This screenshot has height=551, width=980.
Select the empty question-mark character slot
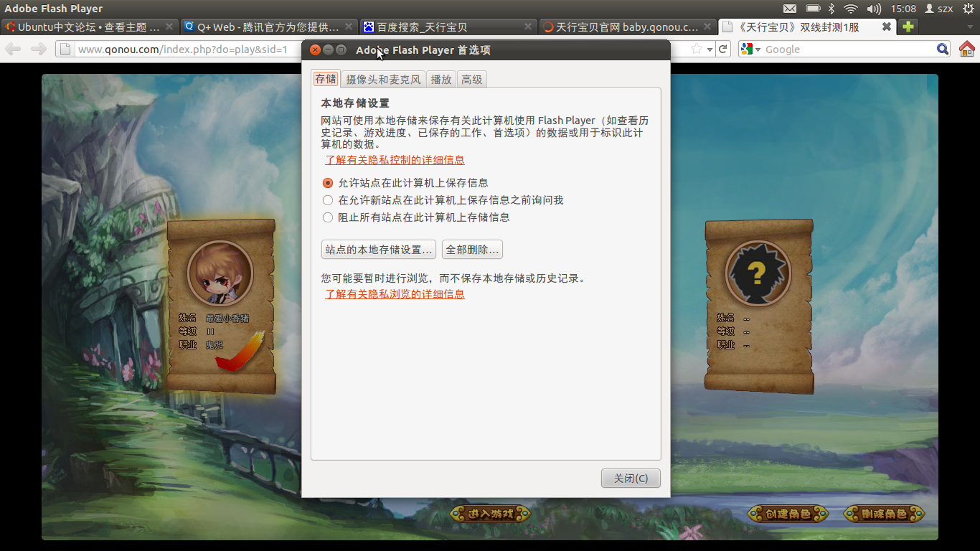coord(758,273)
